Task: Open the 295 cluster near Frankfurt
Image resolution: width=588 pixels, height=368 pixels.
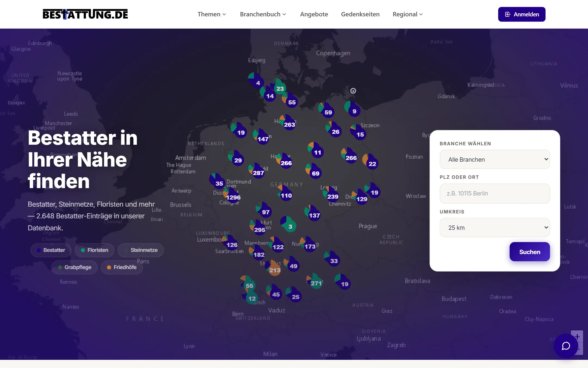Action: pyautogui.click(x=258, y=228)
